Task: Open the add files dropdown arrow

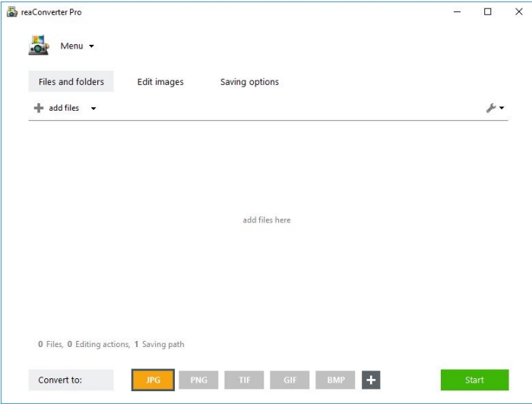Action: (93, 109)
